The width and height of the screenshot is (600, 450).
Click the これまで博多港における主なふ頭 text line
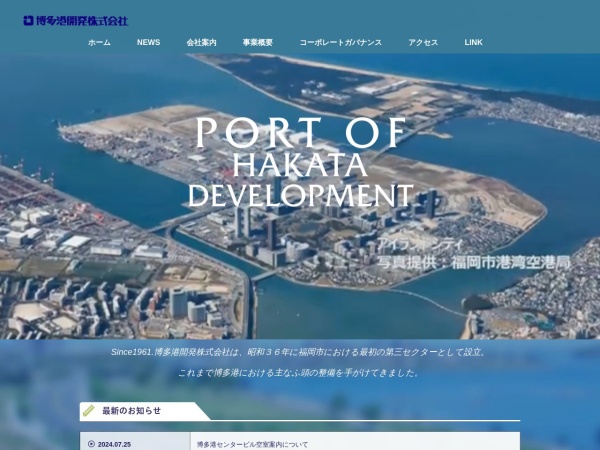[298, 373]
